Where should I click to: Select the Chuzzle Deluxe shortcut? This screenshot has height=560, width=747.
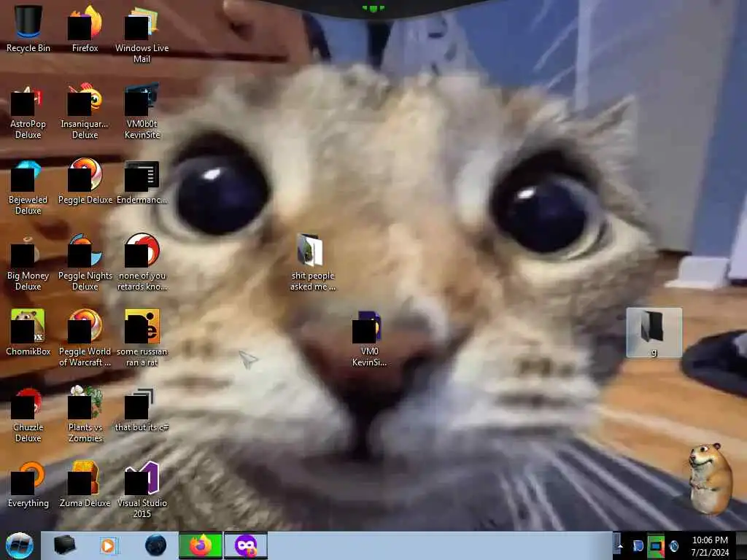click(x=28, y=413)
